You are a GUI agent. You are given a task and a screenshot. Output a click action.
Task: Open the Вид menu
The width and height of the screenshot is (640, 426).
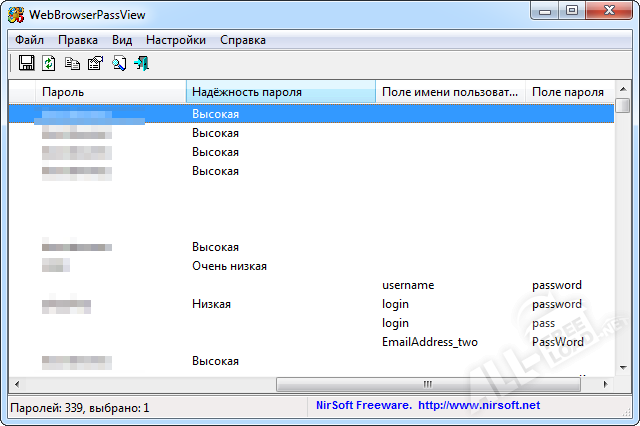coord(122,40)
